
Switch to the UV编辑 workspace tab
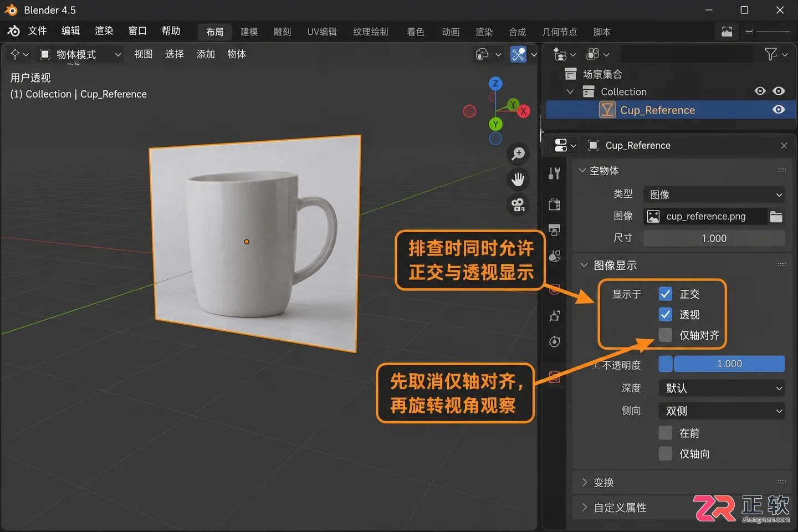pyautogui.click(x=322, y=32)
